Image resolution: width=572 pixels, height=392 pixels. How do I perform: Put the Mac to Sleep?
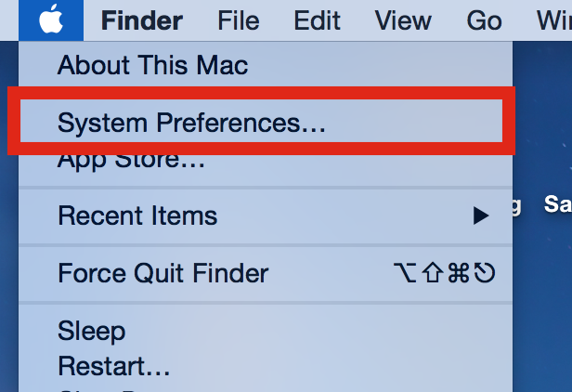(92, 332)
